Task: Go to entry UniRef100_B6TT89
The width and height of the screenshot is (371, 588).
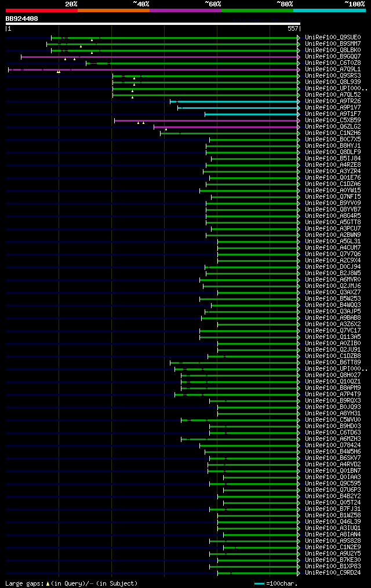Action: 333,363
